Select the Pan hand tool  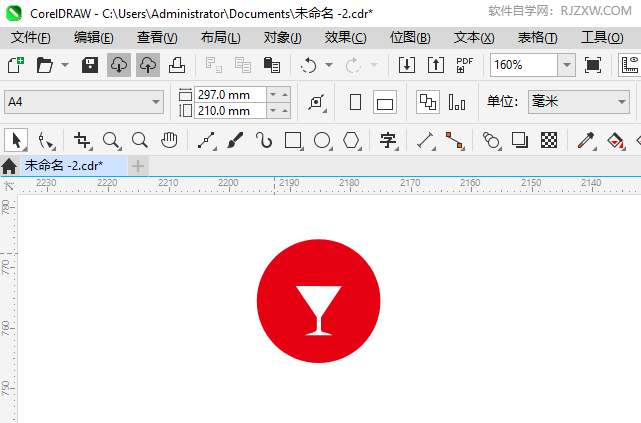coord(169,141)
